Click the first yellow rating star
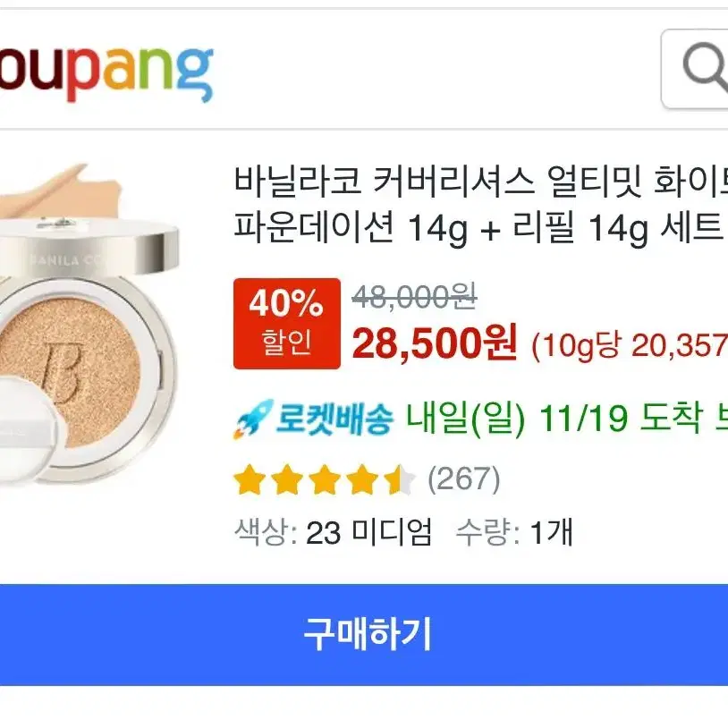Viewport: 728px width, 728px height. click(x=250, y=479)
